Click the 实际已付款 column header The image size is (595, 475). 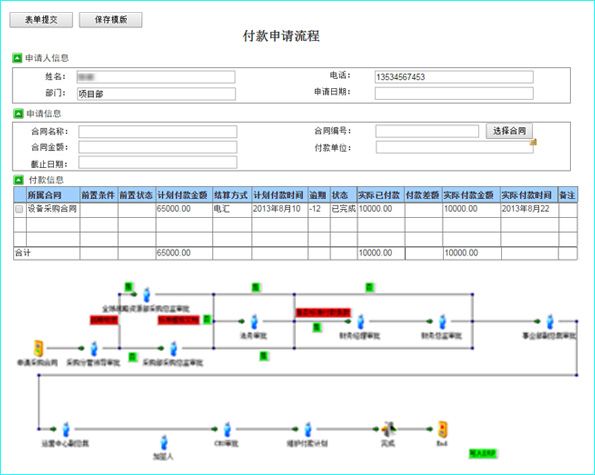point(381,195)
